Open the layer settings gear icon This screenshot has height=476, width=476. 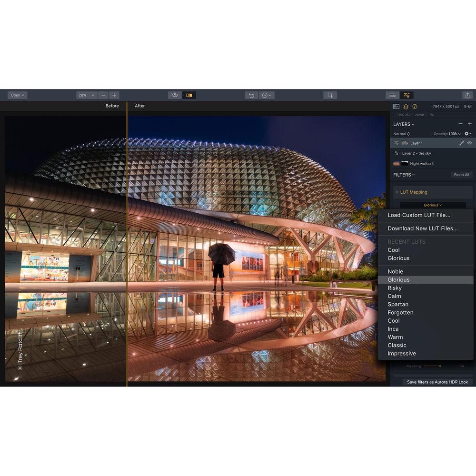click(x=466, y=134)
